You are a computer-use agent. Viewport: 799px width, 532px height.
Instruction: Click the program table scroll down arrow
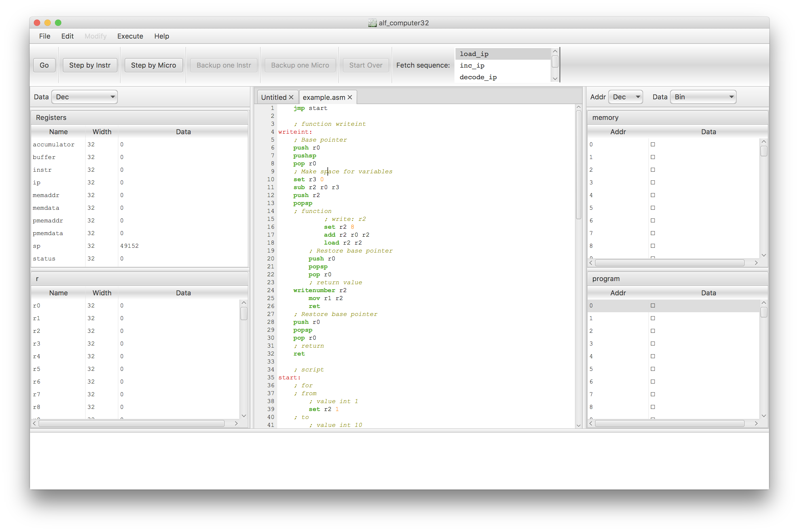click(764, 416)
